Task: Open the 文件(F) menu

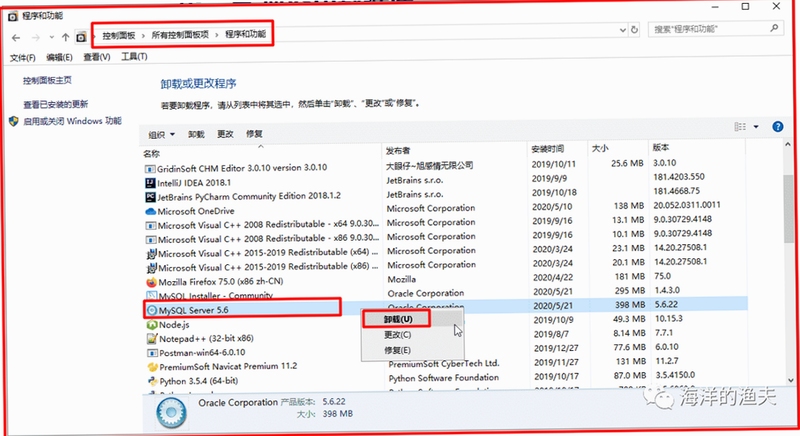Action: point(22,58)
